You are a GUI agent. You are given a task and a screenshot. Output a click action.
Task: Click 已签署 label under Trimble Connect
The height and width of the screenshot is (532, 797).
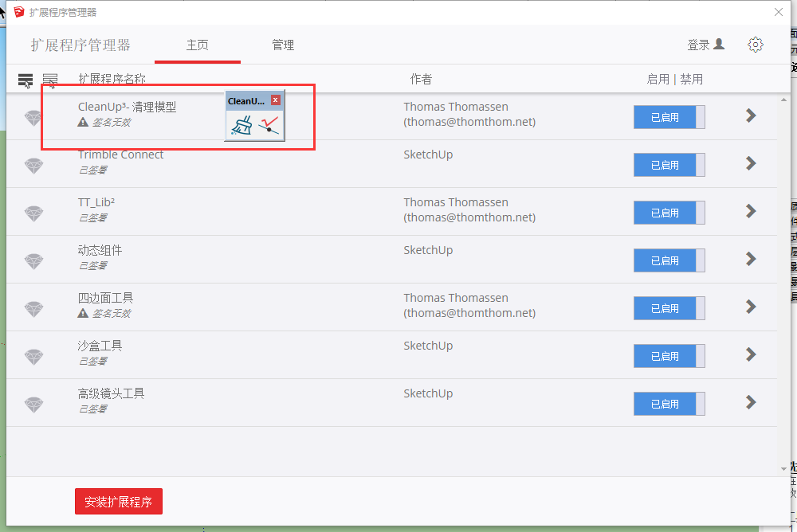coord(92,170)
